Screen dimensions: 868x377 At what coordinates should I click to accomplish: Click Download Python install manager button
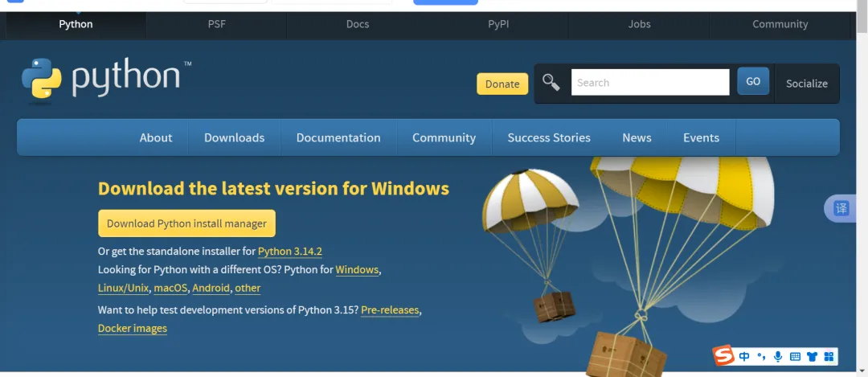[x=186, y=223]
